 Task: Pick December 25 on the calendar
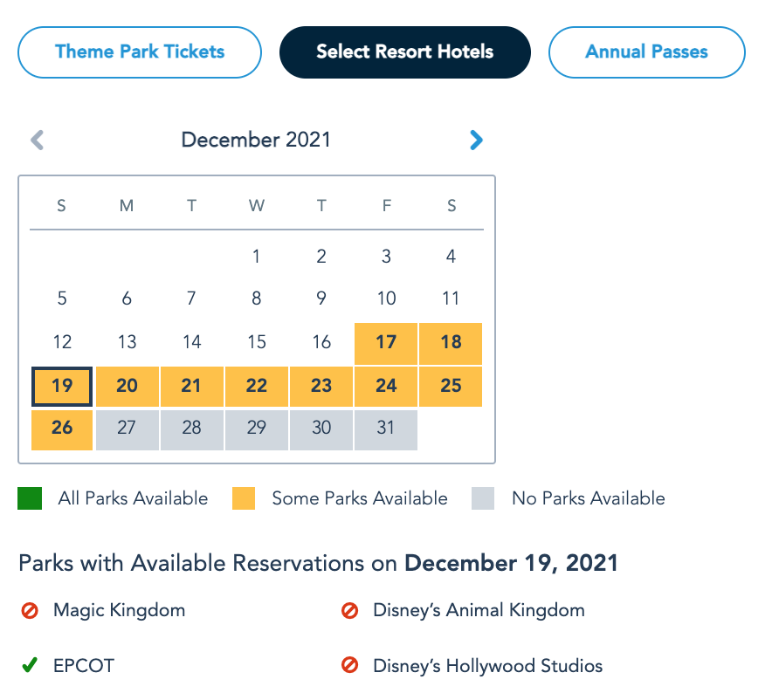(451, 386)
